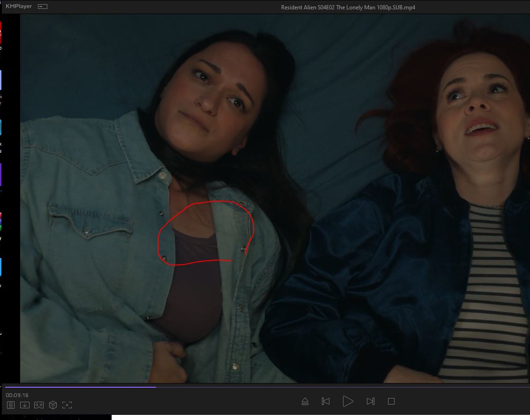This screenshot has width=530, height=420.
Task: Toggle compact mode icon beside KMPlayer logo
Action: (43, 7)
